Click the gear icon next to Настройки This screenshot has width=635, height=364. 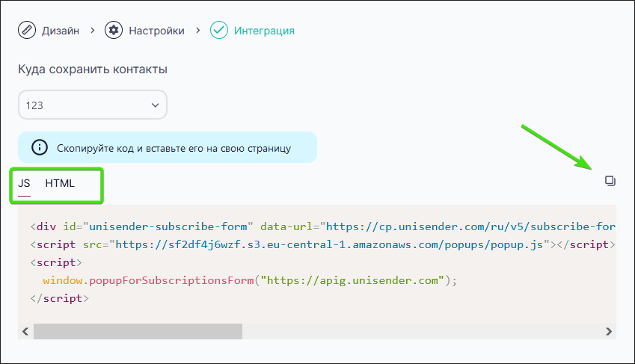(114, 31)
